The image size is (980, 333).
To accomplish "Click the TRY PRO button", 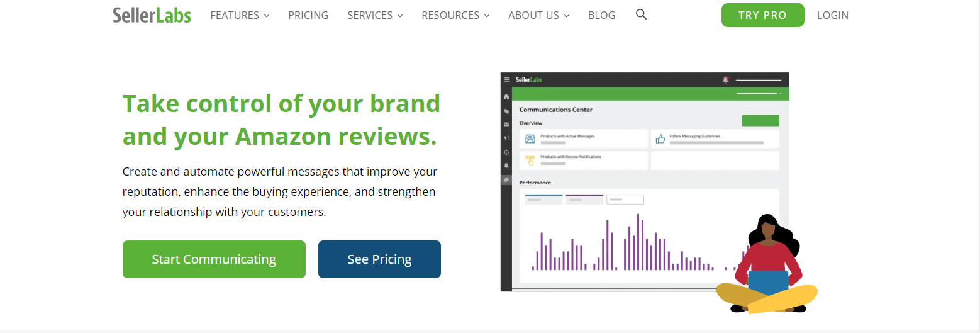I will point(762,15).
